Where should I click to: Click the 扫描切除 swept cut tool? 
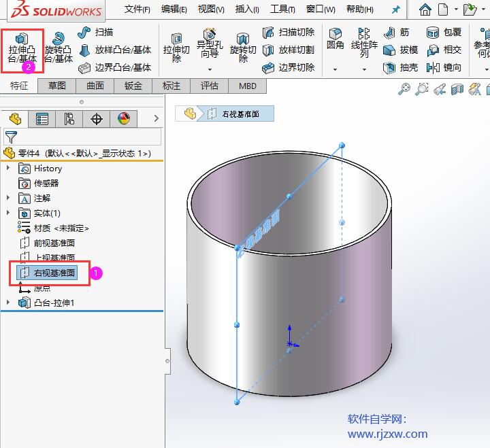[288, 32]
